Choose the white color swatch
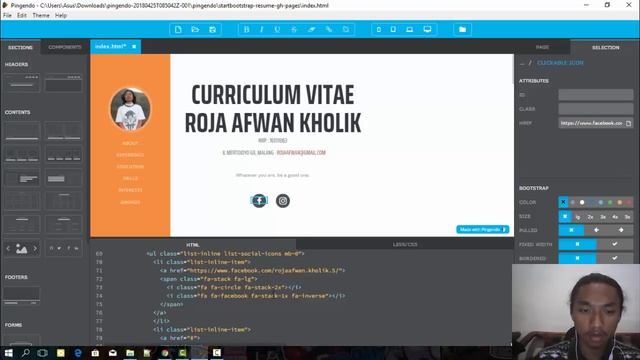The image size is (640, 360). 582,202
